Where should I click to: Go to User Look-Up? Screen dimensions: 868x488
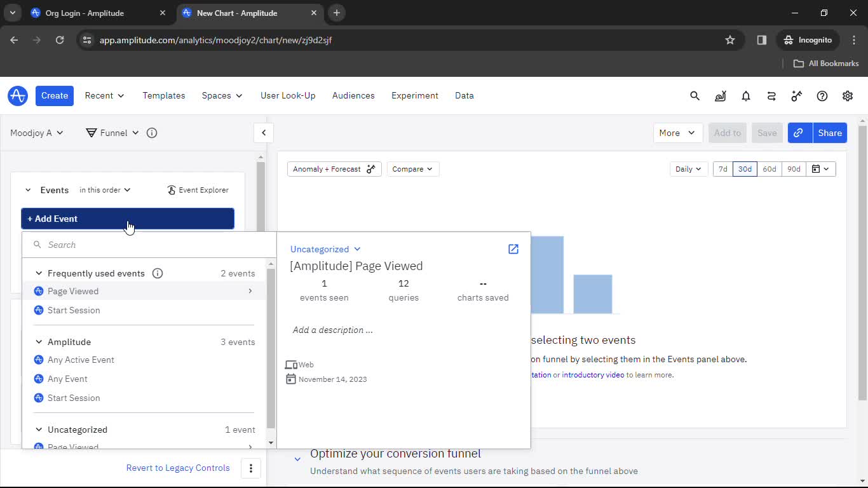(288, 95)
